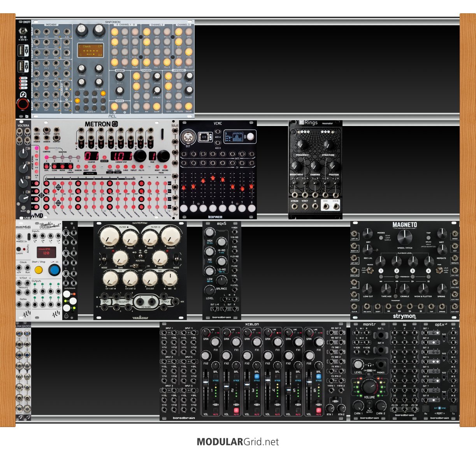Flip the twinVCFilter ROUTING switch
This screenshot has width=476, height=450.
[140, 256]
